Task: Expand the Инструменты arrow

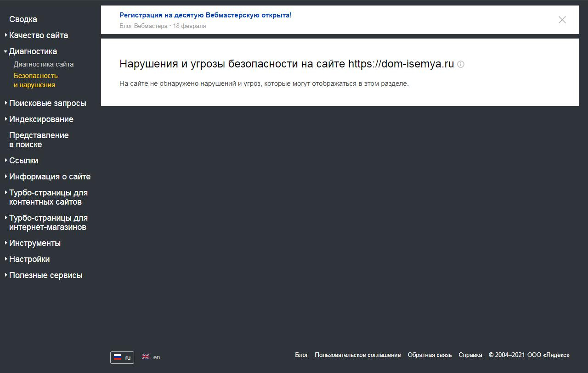Action: click(x=6, y=243)
